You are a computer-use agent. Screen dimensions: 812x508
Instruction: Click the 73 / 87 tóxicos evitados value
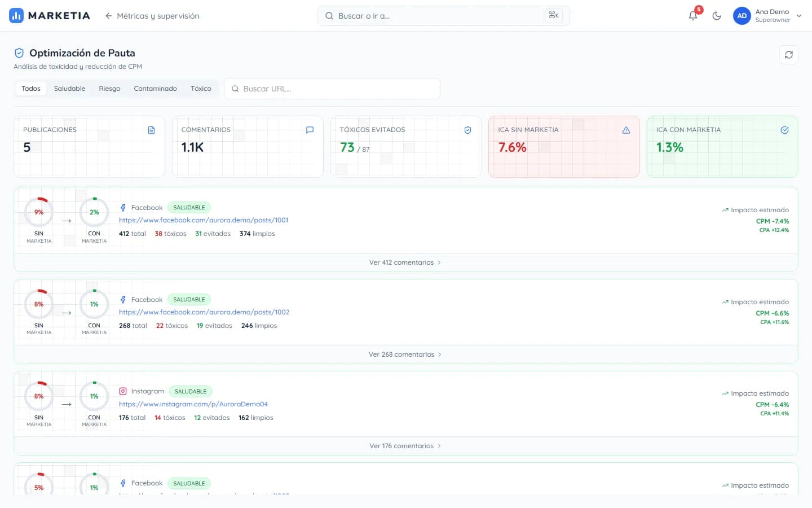coord(355,148)
